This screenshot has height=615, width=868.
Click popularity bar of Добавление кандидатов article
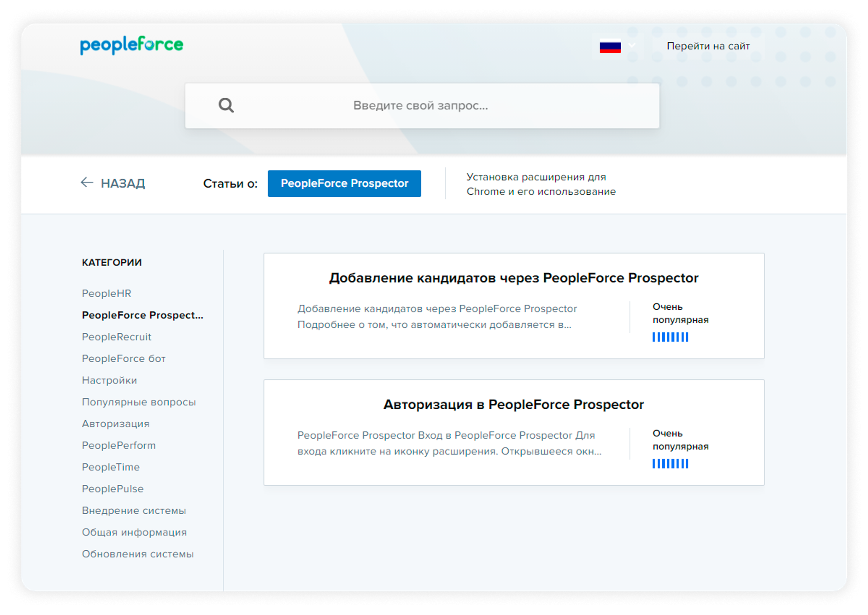pos(670,337)
